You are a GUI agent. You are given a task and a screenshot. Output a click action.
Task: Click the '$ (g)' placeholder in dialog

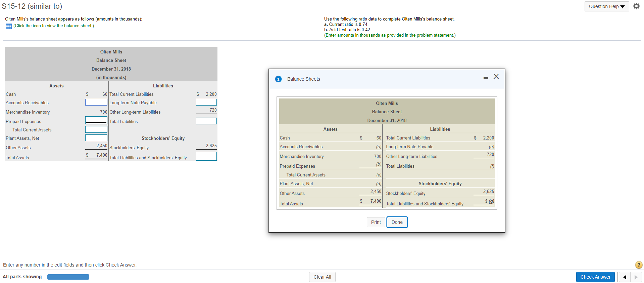point(489,201)
